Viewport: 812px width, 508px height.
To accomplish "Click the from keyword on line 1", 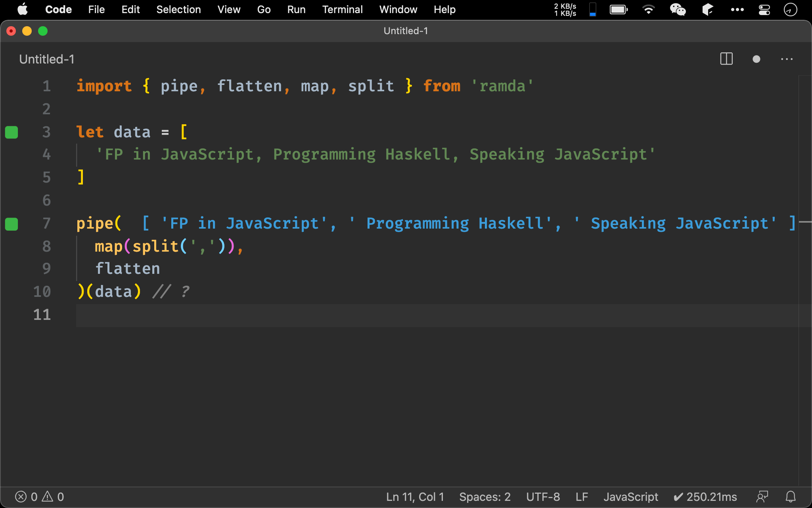I will click(x=442, y=86).
